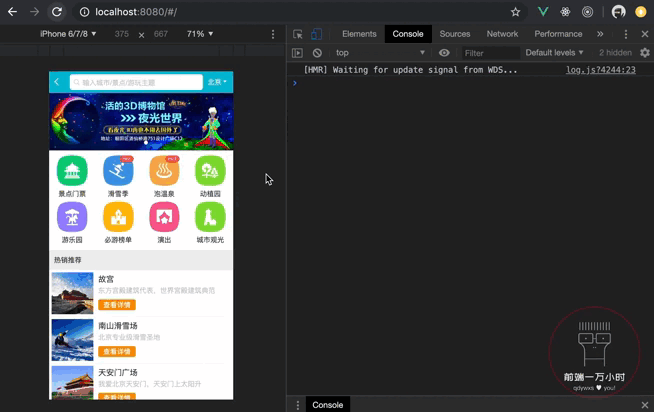Click 查看详情 button for 南山滑雪场
The width and height of the screenshot is (654, 412).
coord(117,352)
